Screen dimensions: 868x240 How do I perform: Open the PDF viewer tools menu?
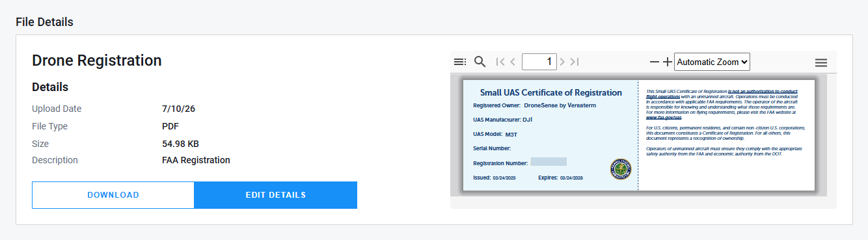[821, 62]
